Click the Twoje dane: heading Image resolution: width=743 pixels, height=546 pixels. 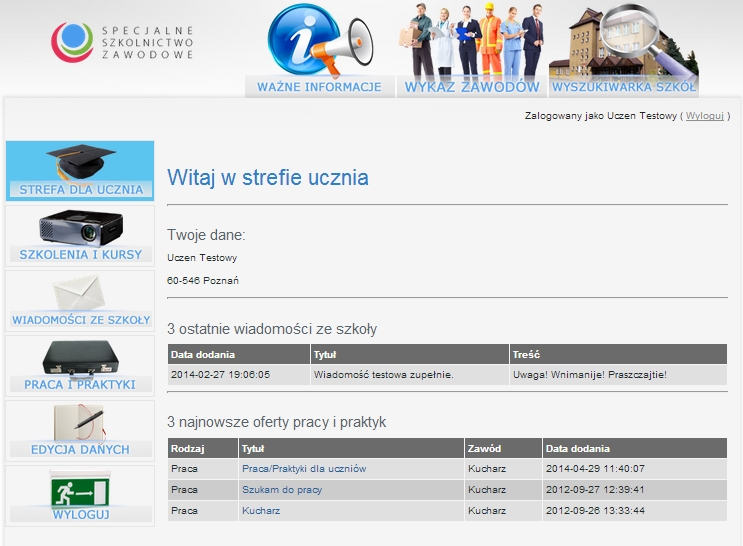[206, 235]
